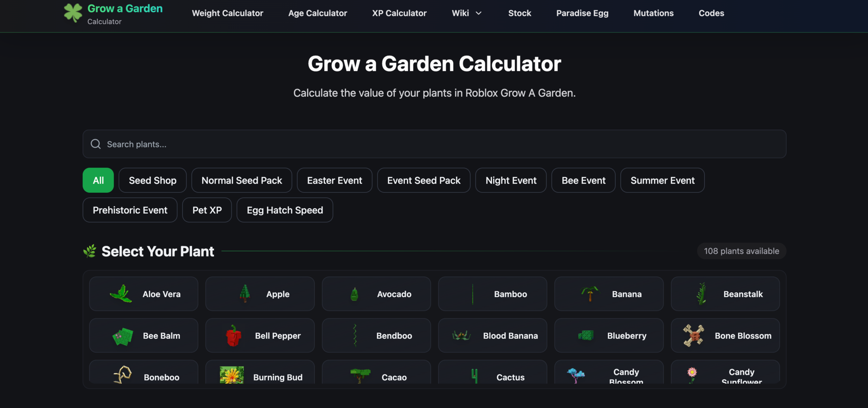Select the Bell Pepper icon
The height and width of the screenshot is (408, 868).
coord(231,336)
